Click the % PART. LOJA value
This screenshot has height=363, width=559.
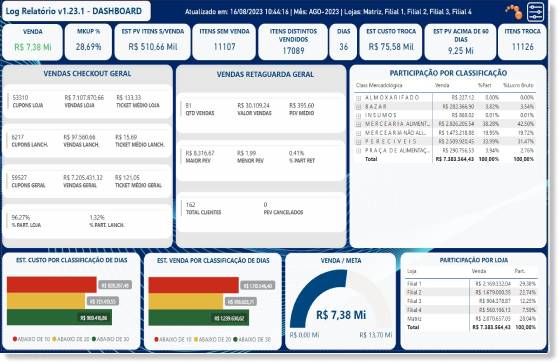(x=21, y=218)
